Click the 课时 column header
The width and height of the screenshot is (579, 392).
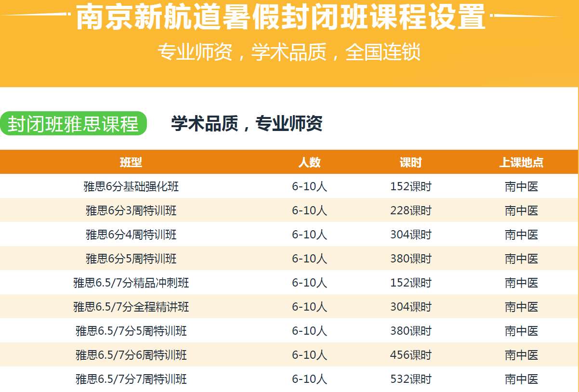(x=410, y=162)
